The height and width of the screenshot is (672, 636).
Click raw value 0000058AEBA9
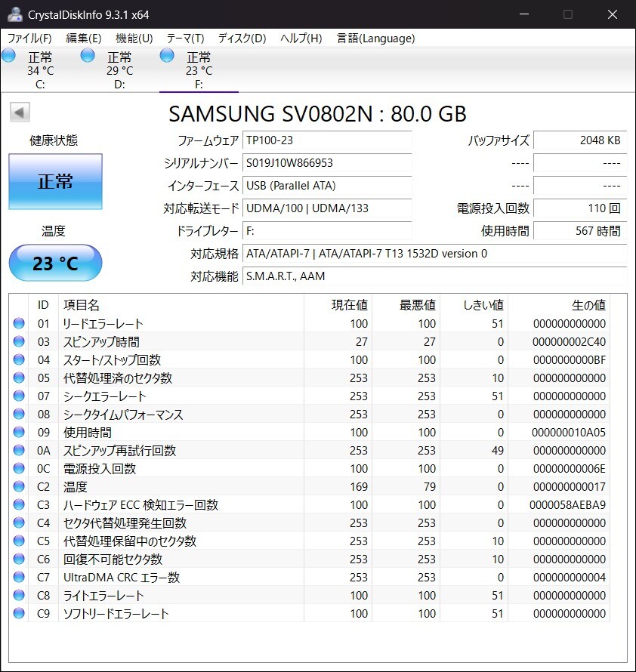(x=567, y=505)
